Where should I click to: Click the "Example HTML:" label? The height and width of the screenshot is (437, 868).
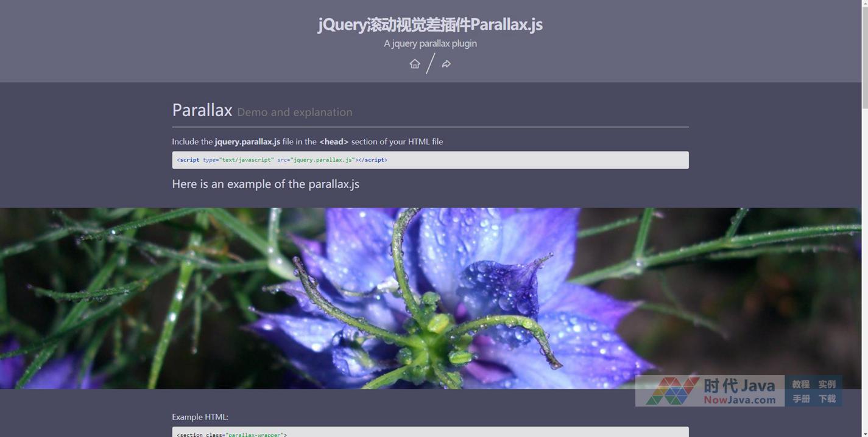tap(200, 417)
